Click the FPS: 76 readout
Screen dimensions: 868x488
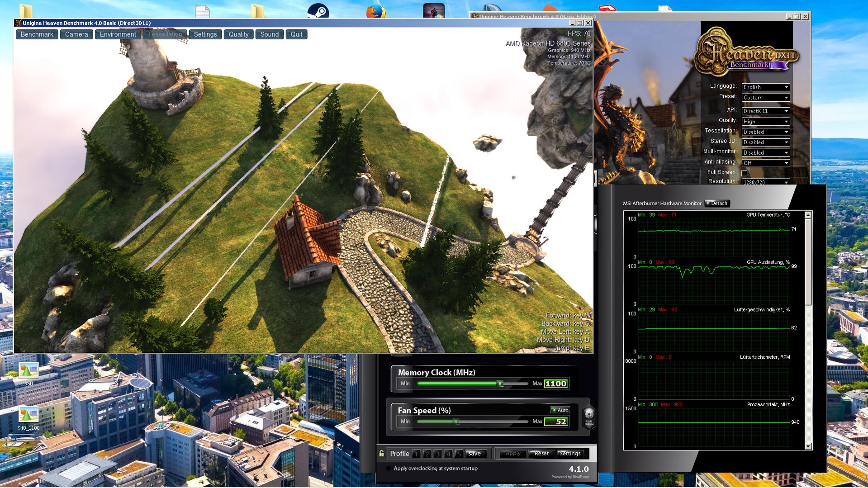[x=579, y=33]
